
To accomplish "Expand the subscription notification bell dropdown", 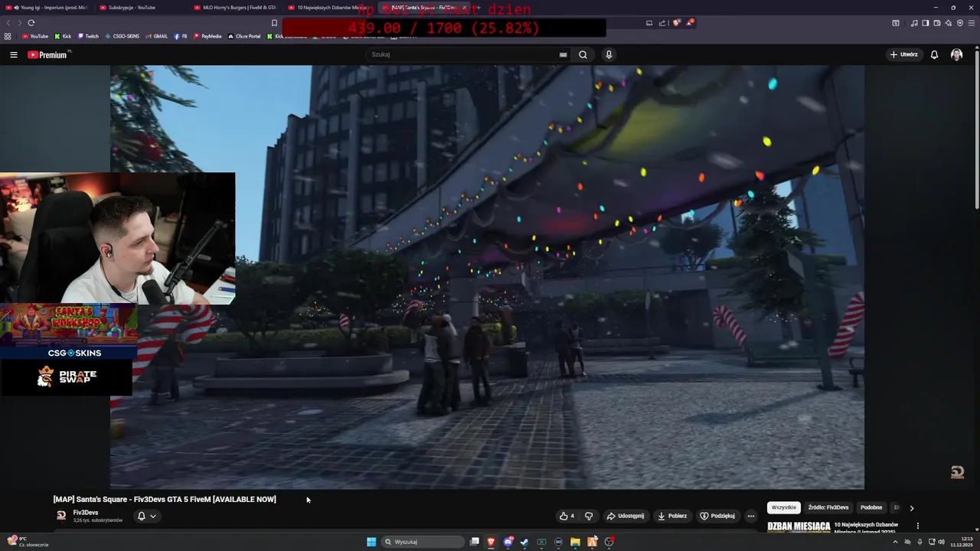I will tap(146, 516).
